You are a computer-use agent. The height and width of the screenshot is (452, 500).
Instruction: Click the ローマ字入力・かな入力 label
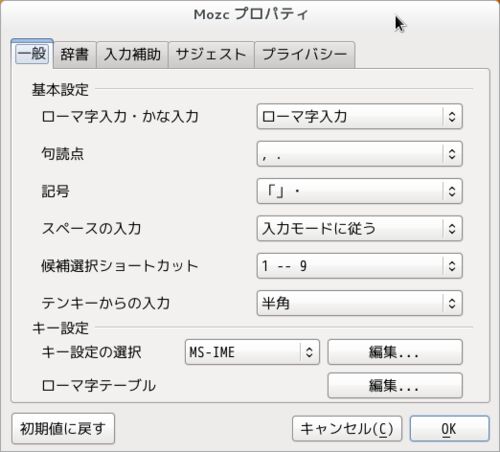[120, 117]
